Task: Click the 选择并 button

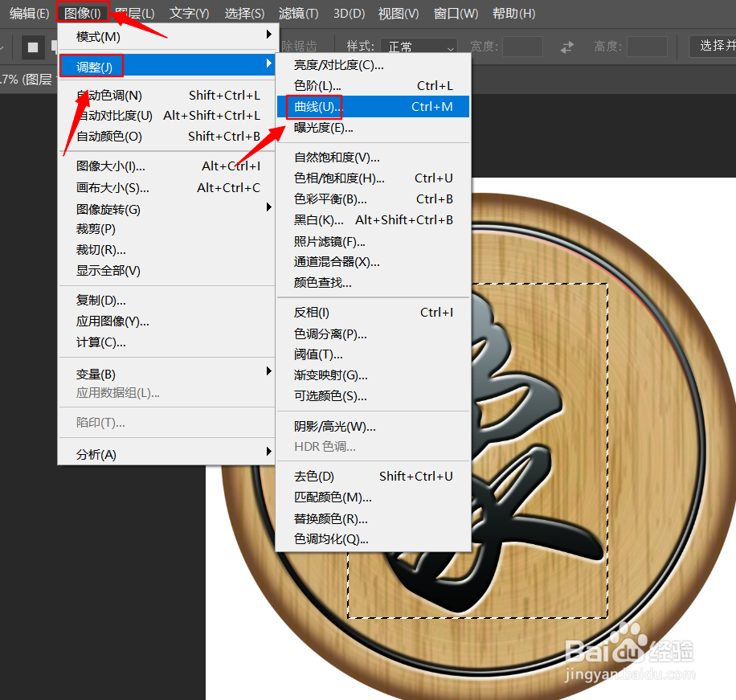Action: 713,46
